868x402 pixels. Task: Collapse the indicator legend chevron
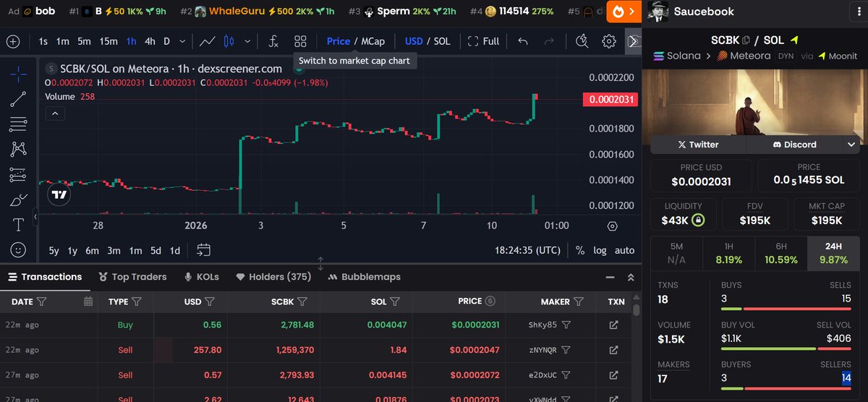55,114
